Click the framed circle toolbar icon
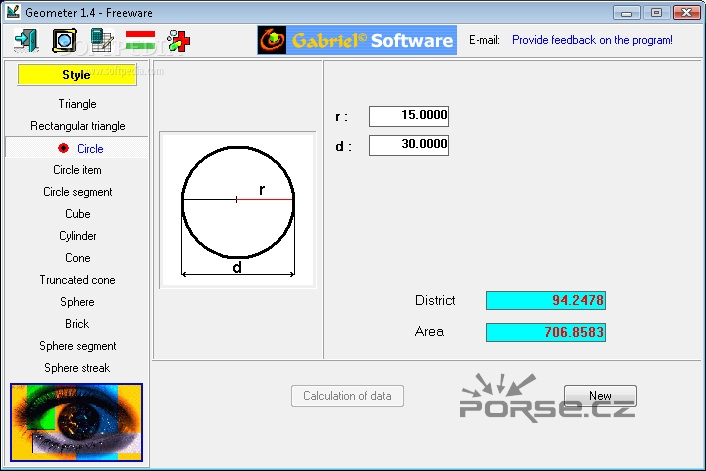 (64, 41)
